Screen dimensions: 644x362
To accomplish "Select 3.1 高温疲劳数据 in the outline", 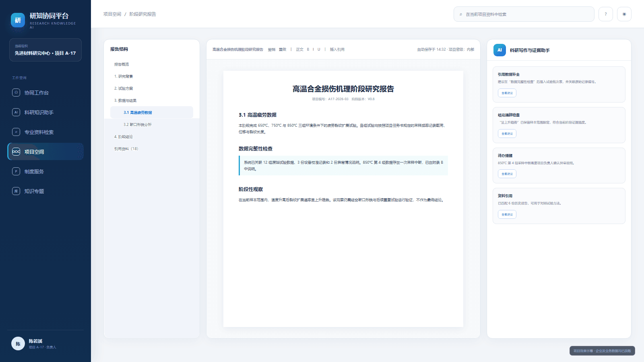I will [152, 113].
